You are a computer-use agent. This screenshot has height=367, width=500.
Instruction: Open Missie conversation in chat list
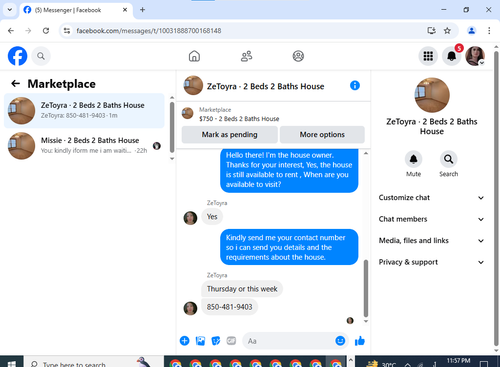coord(84,145)
